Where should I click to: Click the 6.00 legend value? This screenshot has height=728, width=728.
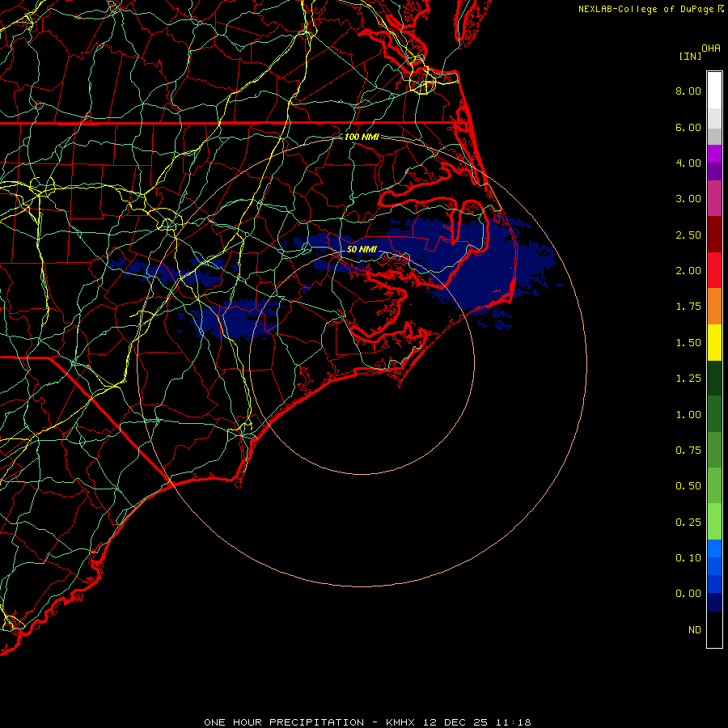(x=688, y=127)
